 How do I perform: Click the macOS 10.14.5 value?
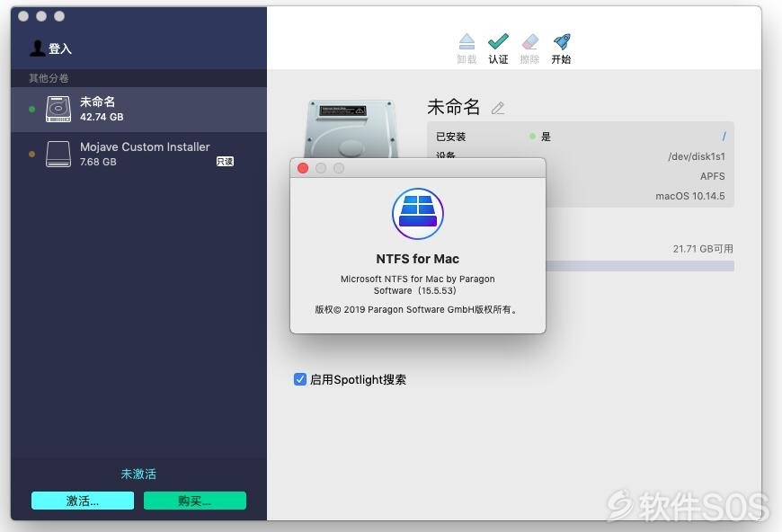pos(690,196)
